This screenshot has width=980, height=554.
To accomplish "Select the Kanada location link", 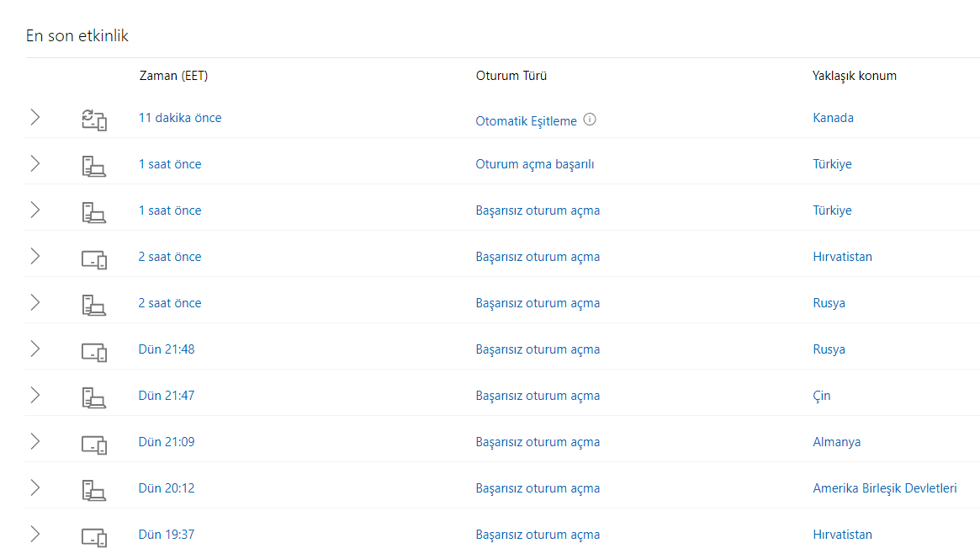I will (x=833, y=118).
